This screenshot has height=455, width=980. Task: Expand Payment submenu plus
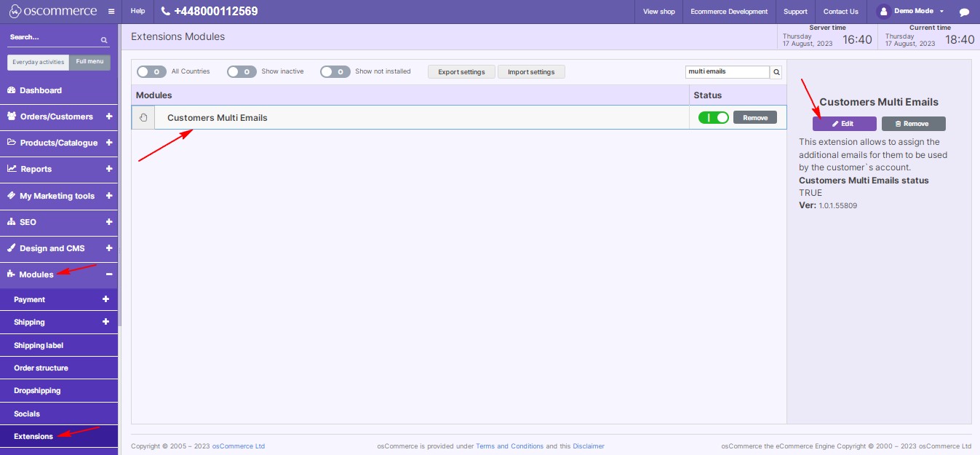(105, 299)
